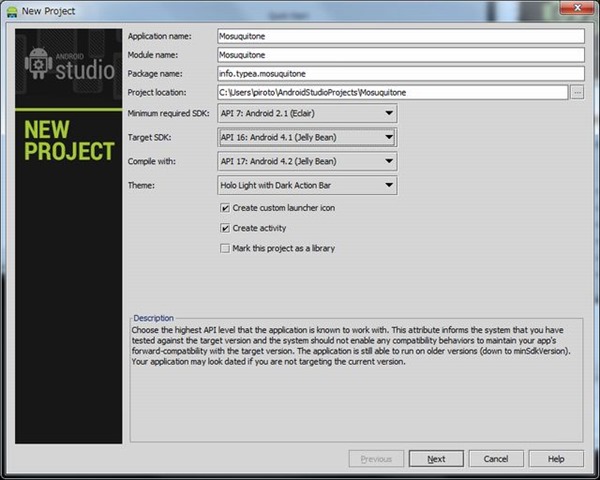The height and width of the screenshot is (480, 600).
Task: Click into the Module name field
Action: pyautogui.click(x=400, y=55)
